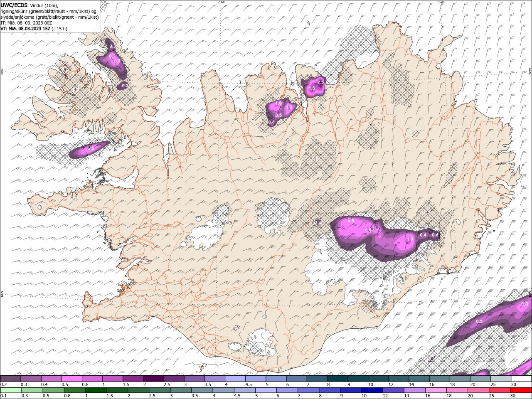Select the 'VT: Mið. 08.03.2023 15Z (+15 h)' line

pos(34,29)
